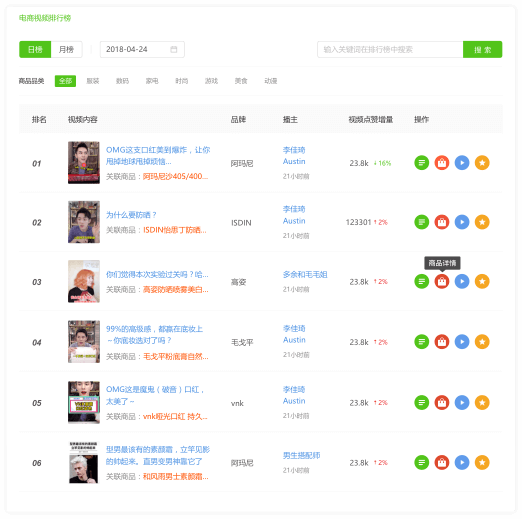This screenshot has width=522, height=519.
Task: Open product details bag icon row 01
Action: click(442, 163)
